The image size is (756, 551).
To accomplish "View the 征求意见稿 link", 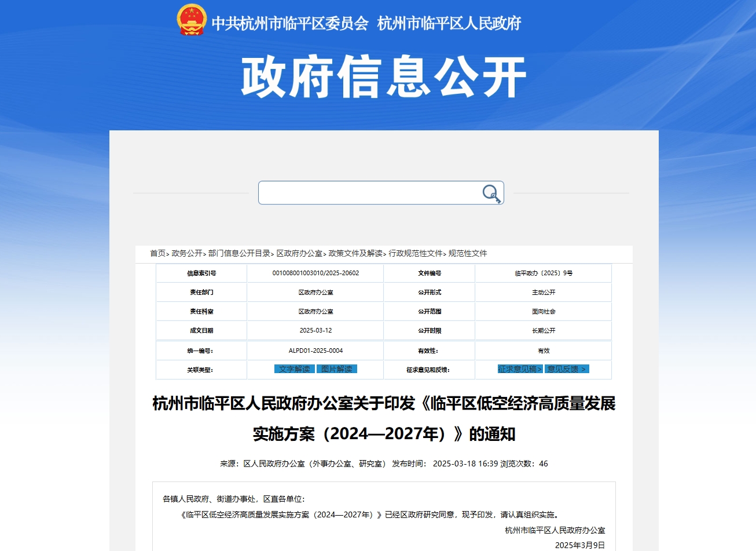I will (x=520, y=369).
